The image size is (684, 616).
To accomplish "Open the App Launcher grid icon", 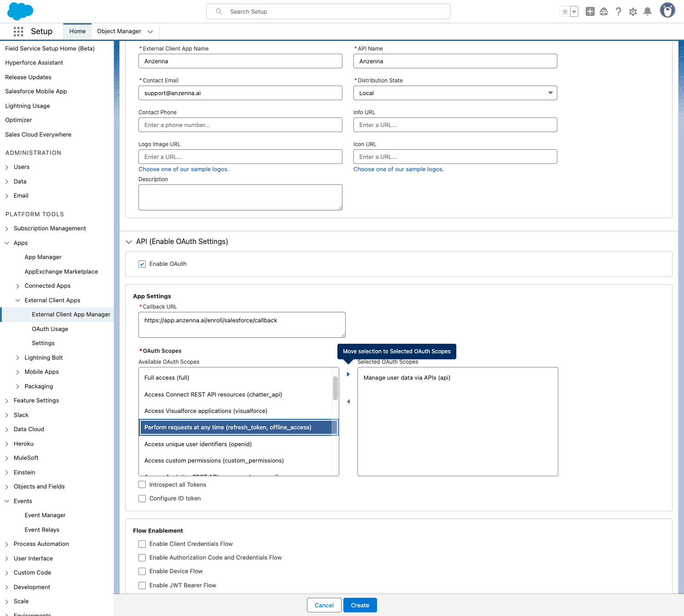I will point(18,31).
